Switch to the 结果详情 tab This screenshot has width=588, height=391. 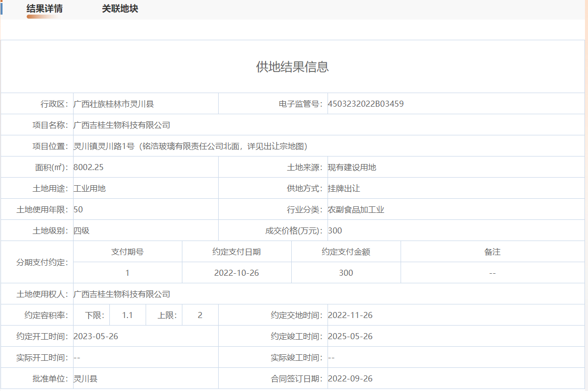(x=44, y=9)
